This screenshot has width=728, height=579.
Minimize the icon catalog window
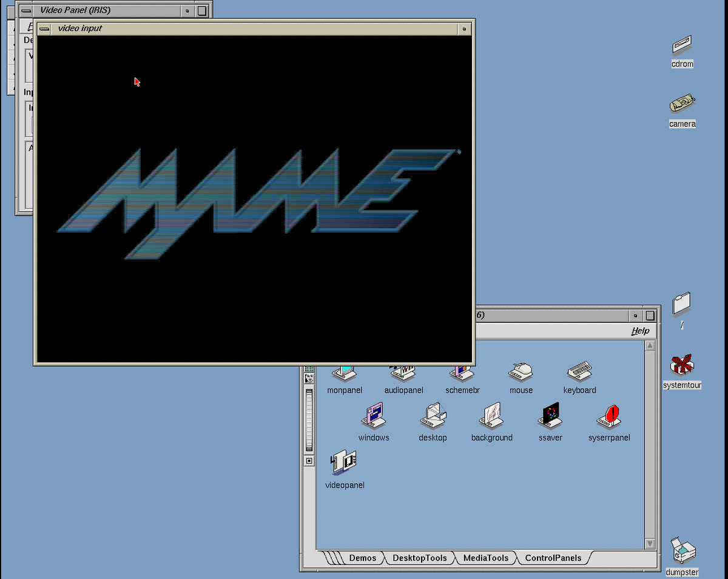coord(635,316)
